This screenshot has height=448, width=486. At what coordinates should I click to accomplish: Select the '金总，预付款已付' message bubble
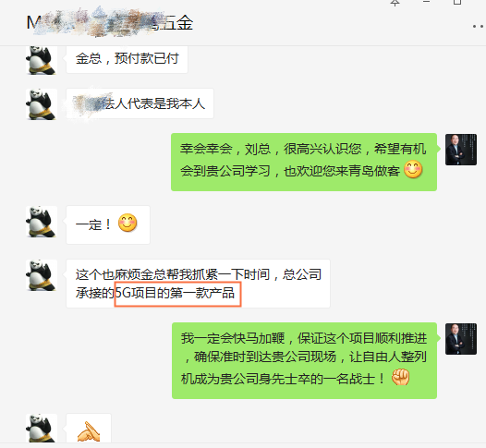point(127,59)
